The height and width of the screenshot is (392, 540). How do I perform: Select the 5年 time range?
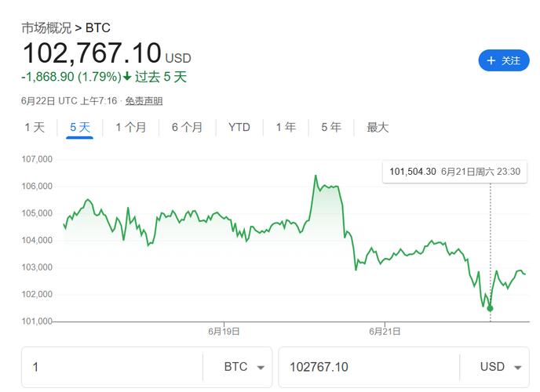(x=330, y=127)
